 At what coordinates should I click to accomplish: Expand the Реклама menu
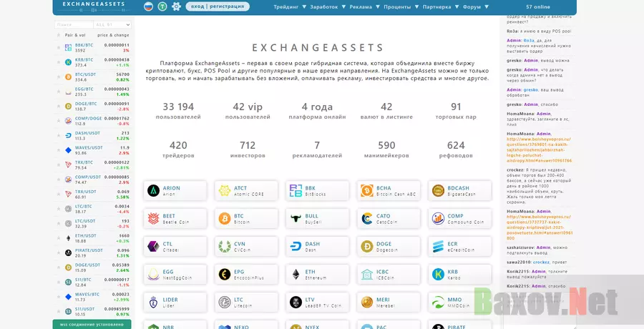tap(364, 7)
